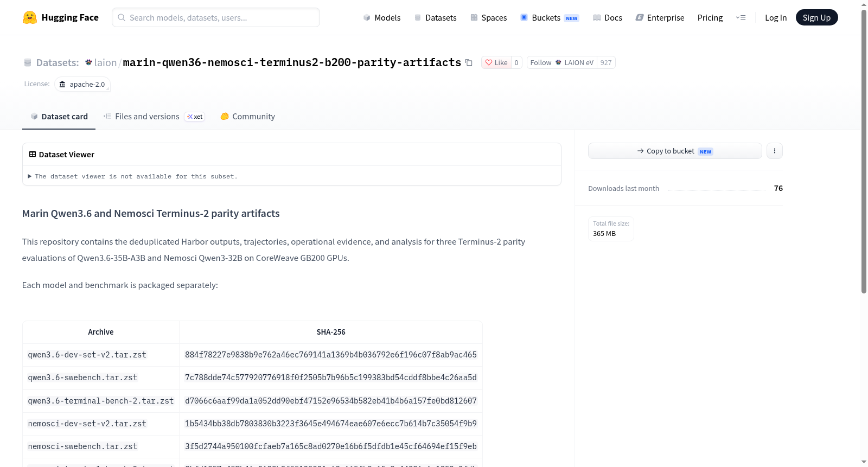868x467 pixels.
Task: Click the Copy to bucket button
Action: (x=675, y=151)
